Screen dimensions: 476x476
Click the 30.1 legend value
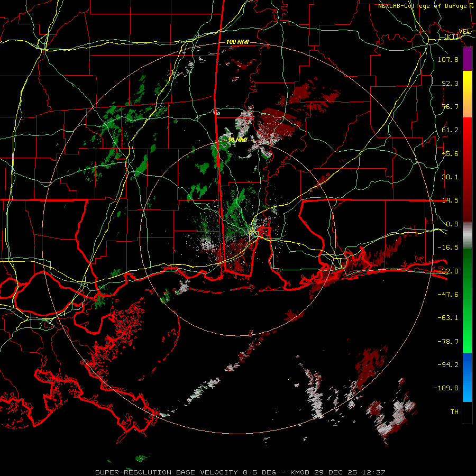[450, 177]
